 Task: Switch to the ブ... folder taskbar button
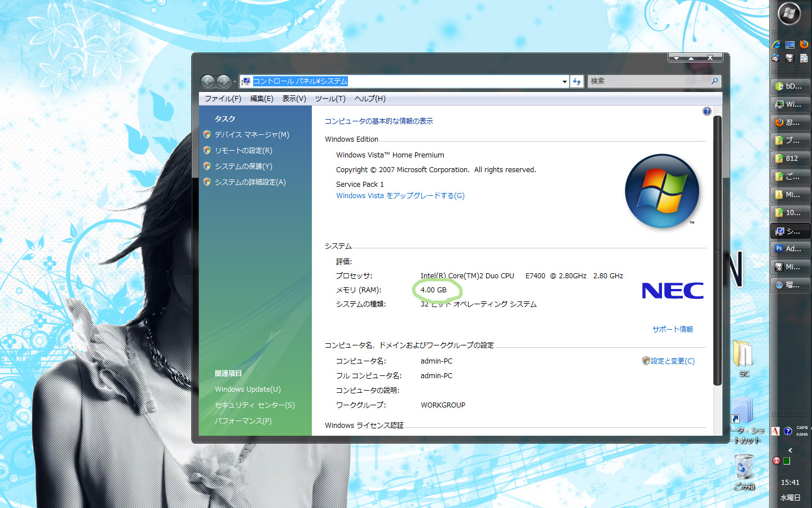[x=790, y=141]
